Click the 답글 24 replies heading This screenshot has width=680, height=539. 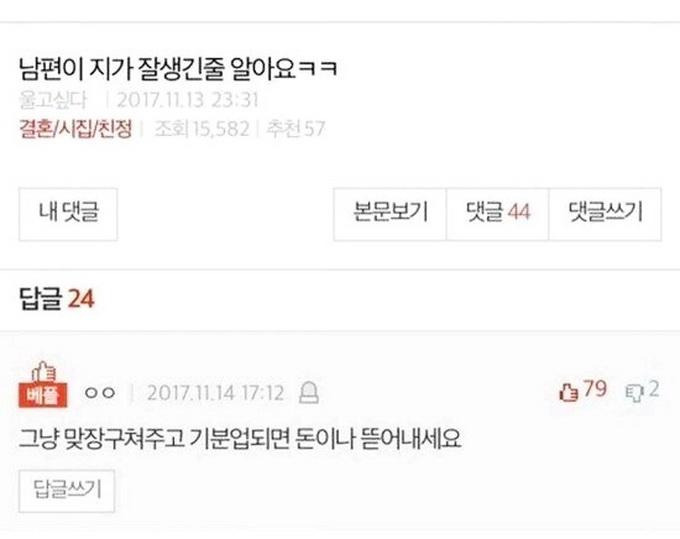click(56, 299)
